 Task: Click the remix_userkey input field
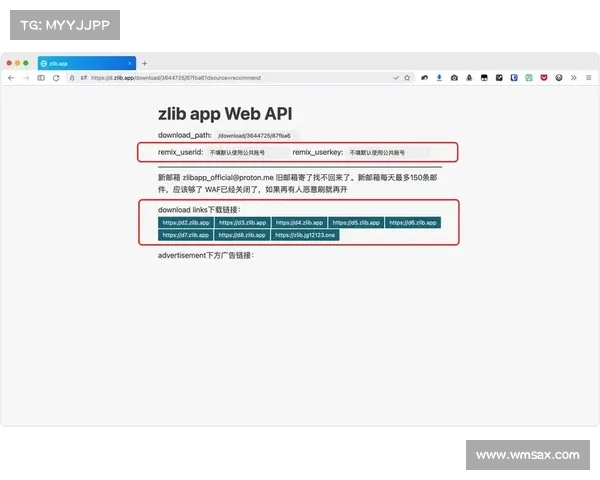(388, 152)
